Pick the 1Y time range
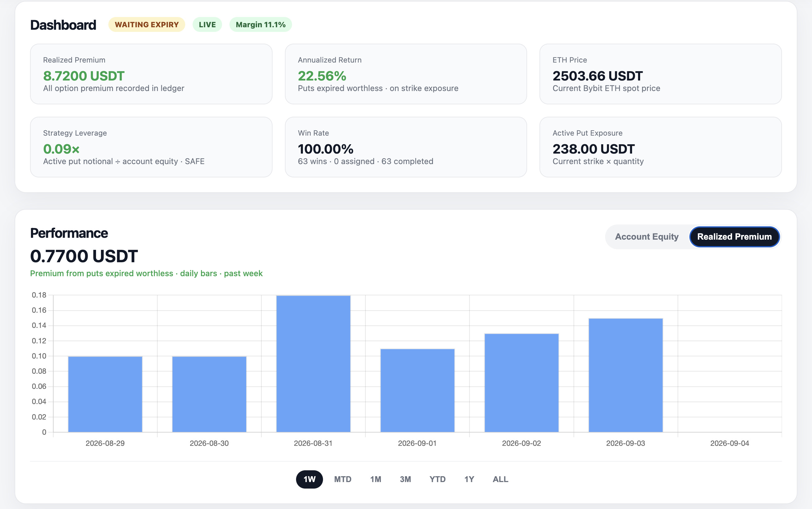Screen dimensions: 812x509 point(469,479)
